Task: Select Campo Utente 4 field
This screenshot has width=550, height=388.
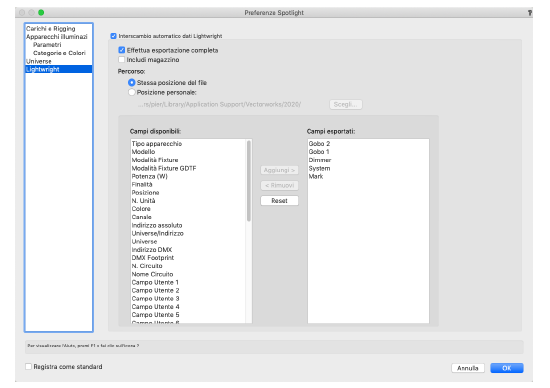Action: point(188,307)
